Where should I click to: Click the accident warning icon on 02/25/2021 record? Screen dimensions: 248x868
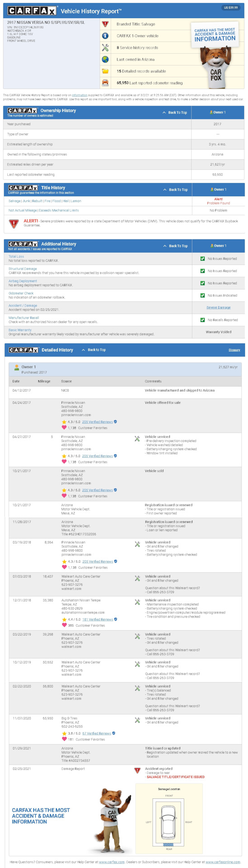point(138,770)
